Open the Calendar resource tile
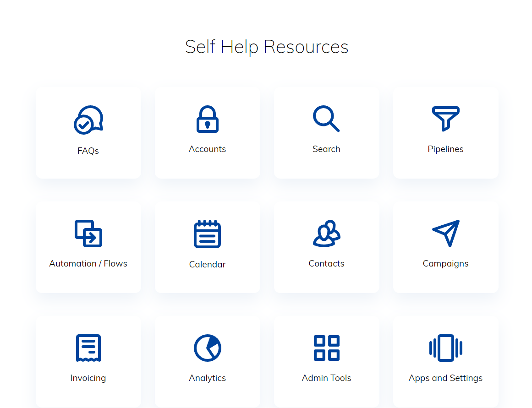532x408 pixels. (207, 247)
